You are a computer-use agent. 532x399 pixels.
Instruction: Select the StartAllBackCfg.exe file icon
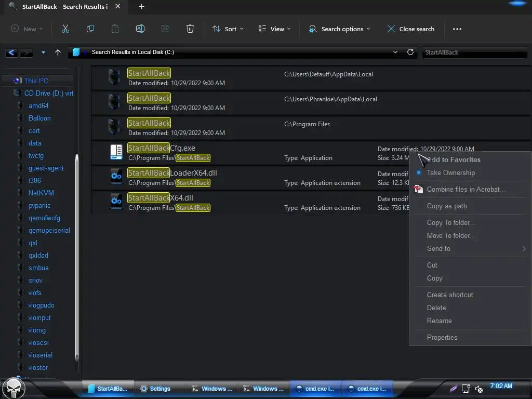coord(116,152)
